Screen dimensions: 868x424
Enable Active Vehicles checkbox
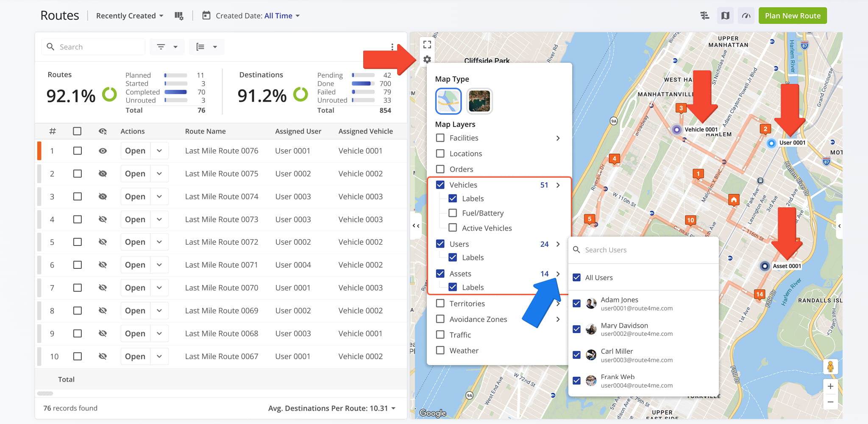click(453, 228)
